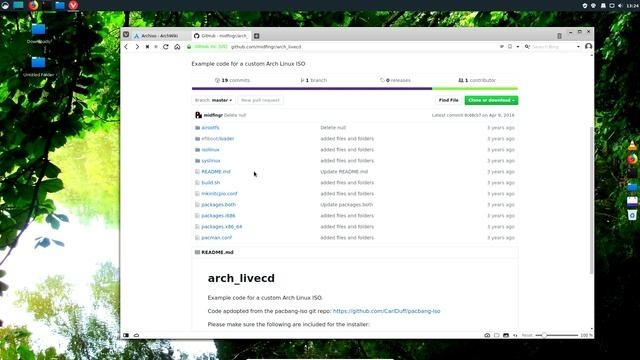Open the 1 contributor tab
The image size is (640, 360).
[x=477, y=80]
